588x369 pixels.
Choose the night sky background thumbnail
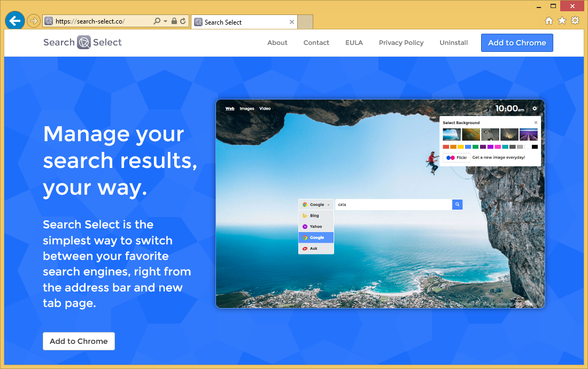point(509,134)
